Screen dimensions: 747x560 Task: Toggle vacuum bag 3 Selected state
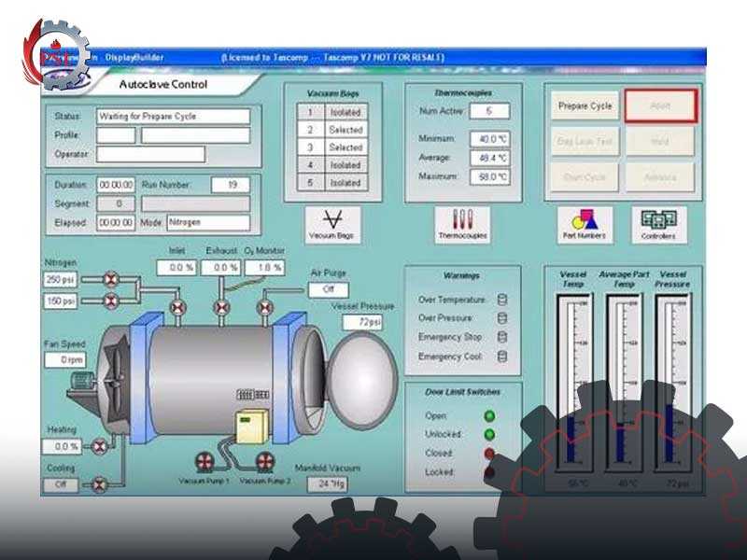pos(345,147)
